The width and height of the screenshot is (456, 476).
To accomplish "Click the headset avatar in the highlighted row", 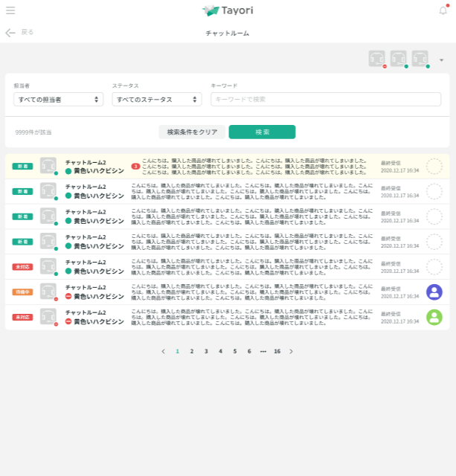I will coord(48,166).
